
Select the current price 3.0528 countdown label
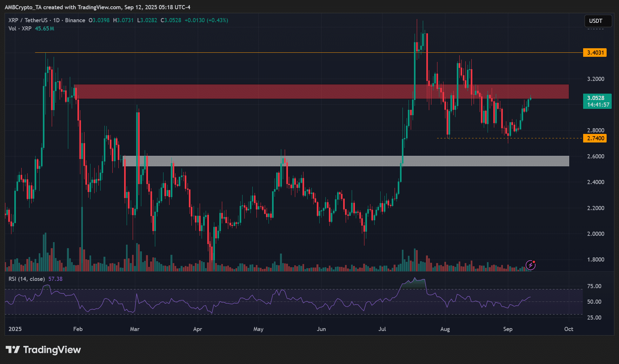point(597,101)
